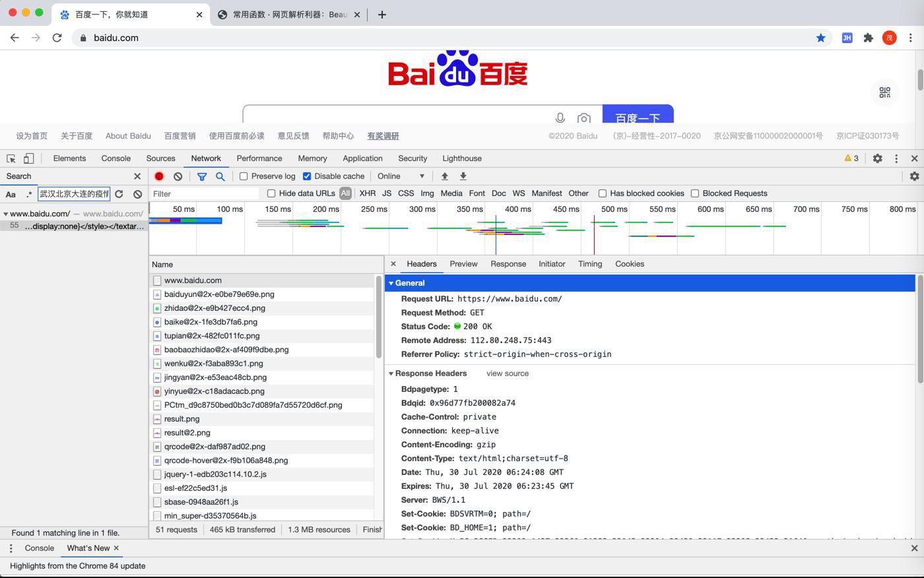The height and width of the screenshot is (578, 924).
Task: Reload the Baidu page
Action: 57,38
